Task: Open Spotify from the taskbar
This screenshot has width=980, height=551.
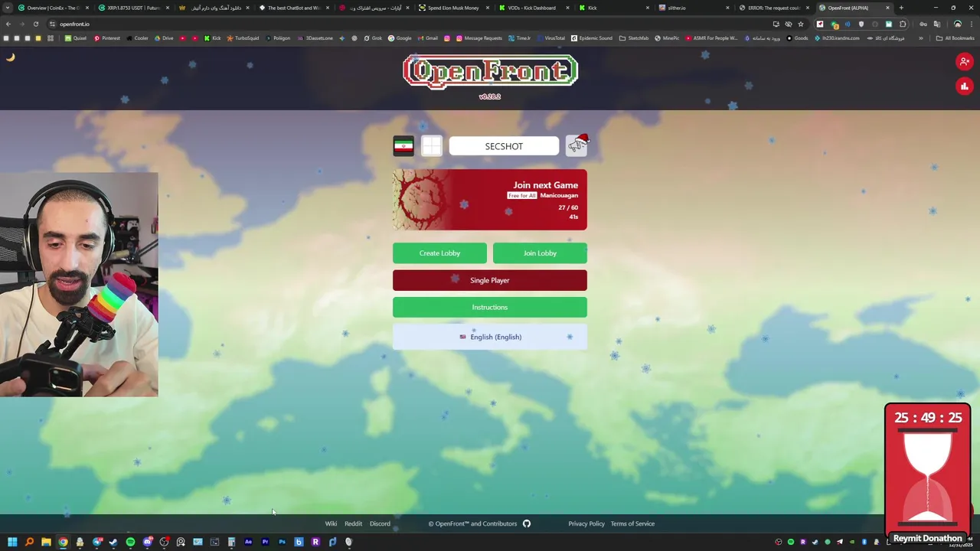Action: [130, 542]
